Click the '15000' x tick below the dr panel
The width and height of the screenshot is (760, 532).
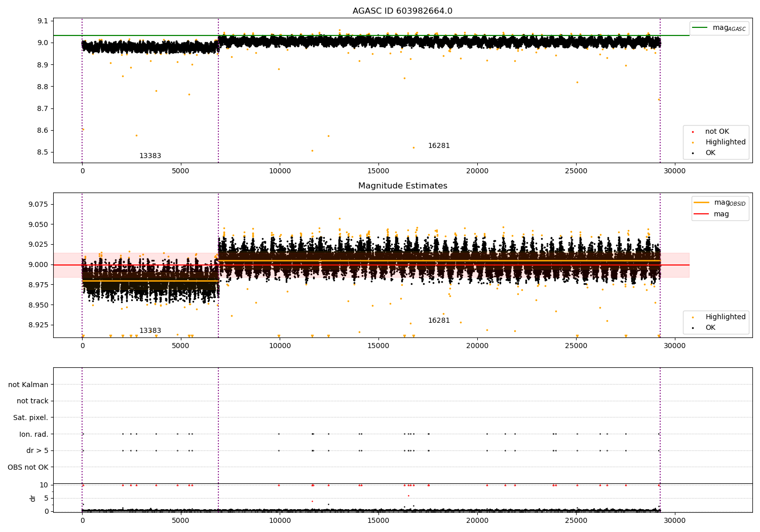378,521
